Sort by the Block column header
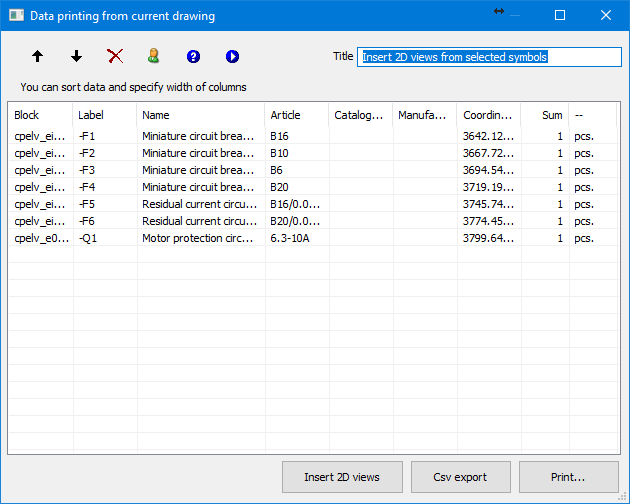Image resolution: width=630 pixels, height=504 pixels. (40, 115)
